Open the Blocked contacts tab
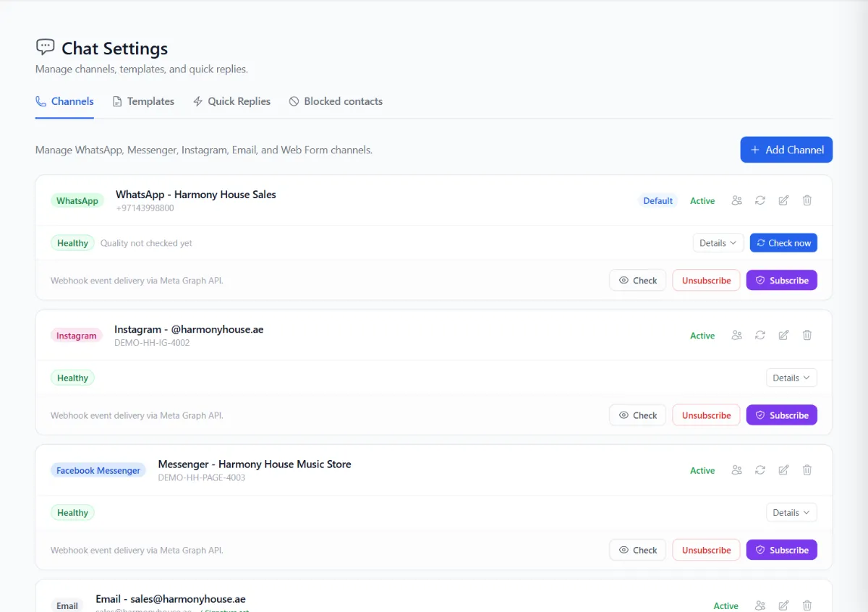The image size is (868, 612). coord(336,101)
